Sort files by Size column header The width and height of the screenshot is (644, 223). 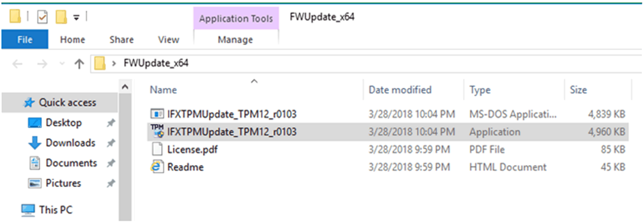(x=578, y=90)
